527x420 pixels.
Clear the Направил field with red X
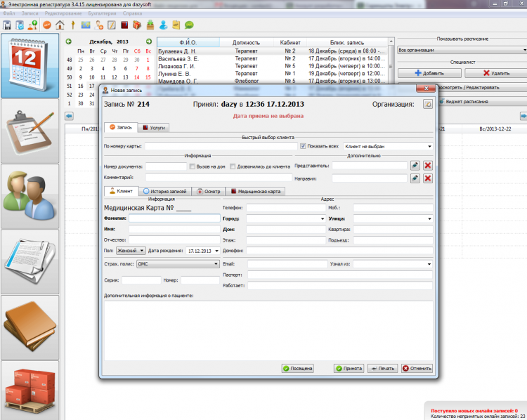[427, 178]
